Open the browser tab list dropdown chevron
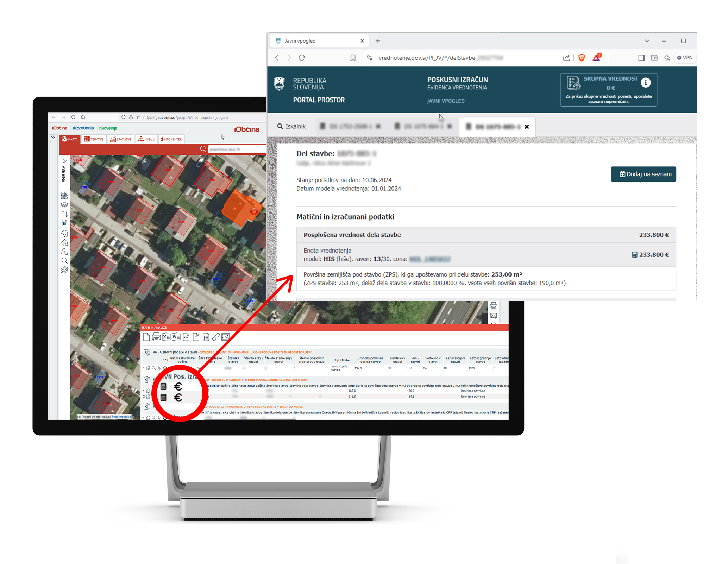The width and height of the screenshot is (728, 564). [647, 41]
